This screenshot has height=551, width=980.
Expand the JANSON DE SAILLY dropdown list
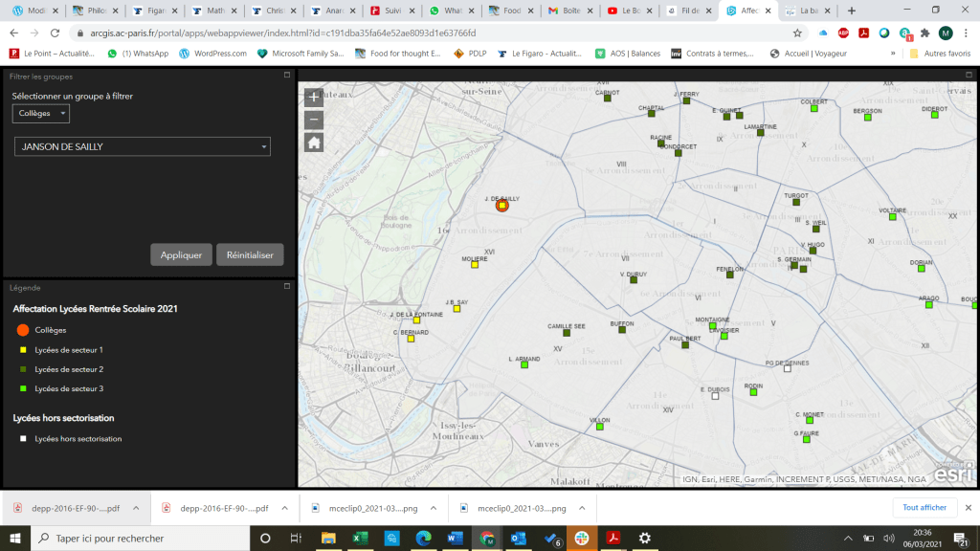(142, 146)
